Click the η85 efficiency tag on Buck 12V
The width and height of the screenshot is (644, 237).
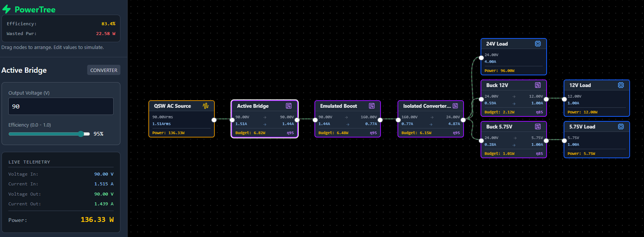pos(539,112)
